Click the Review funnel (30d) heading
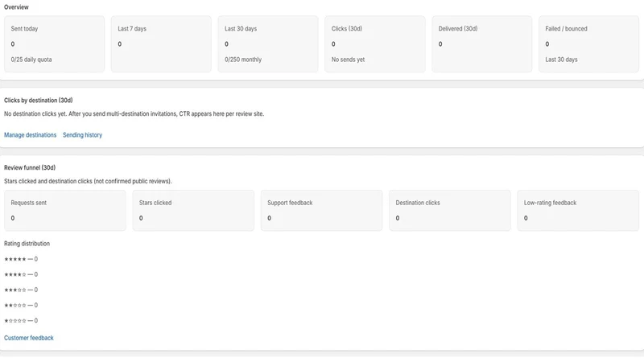The height and width of the screenshot is (362, 644). [x=30, y=167]
